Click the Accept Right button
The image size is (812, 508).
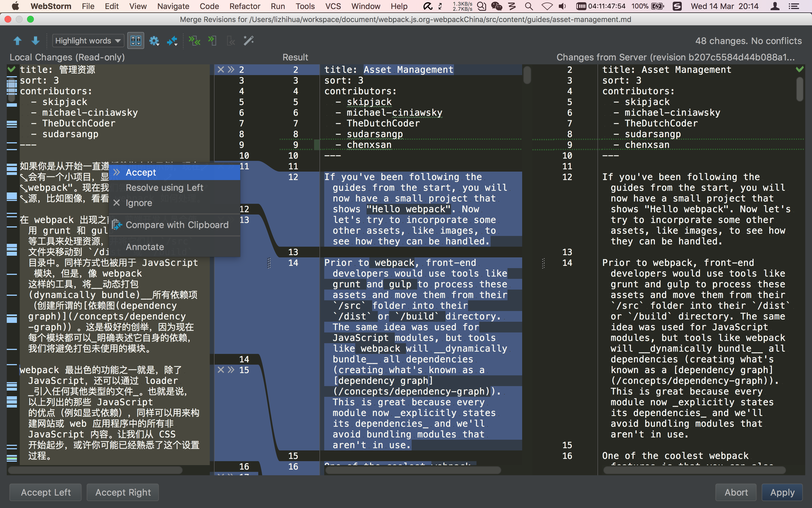(x=123, y=492)
